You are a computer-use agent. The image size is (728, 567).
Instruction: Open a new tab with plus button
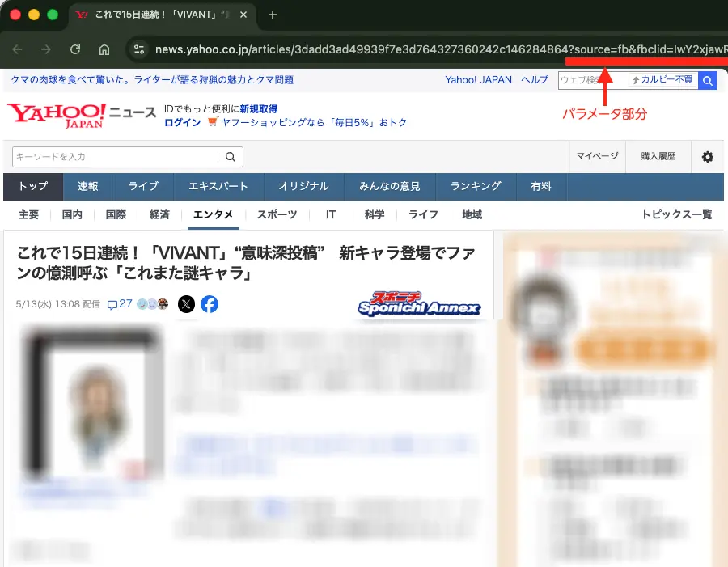[273, 15]
